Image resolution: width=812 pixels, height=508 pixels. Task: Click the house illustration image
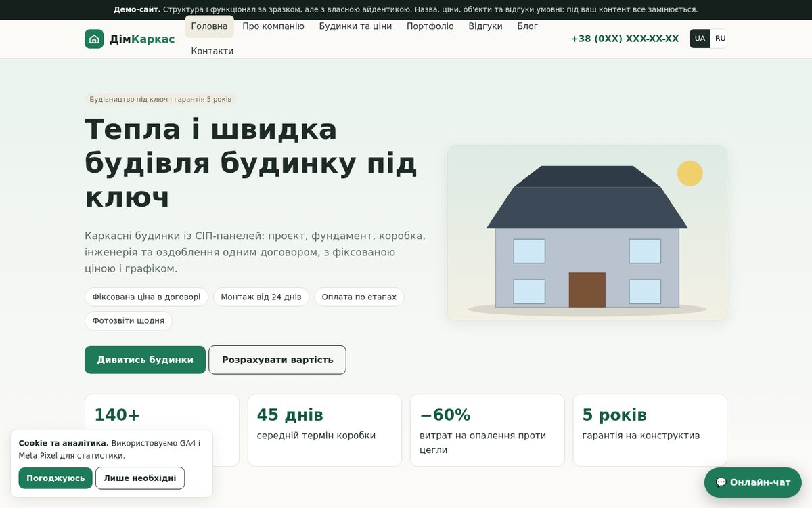point(587,232)
